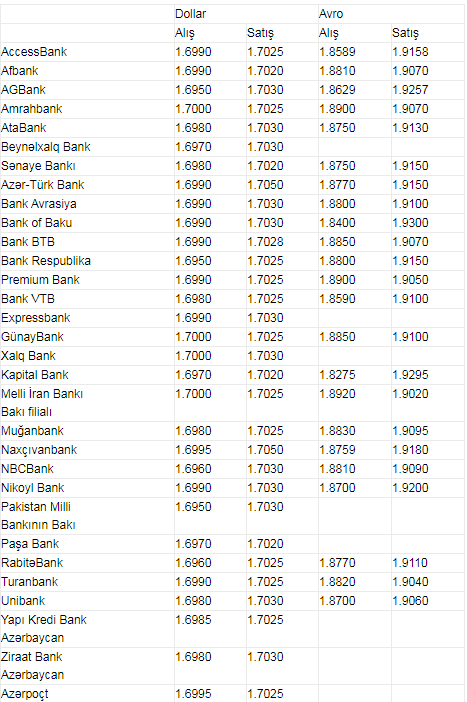467x702 pixels.
Task: Click Kapital Bank euro Satış 1.9295
Action: click(410, 375)
